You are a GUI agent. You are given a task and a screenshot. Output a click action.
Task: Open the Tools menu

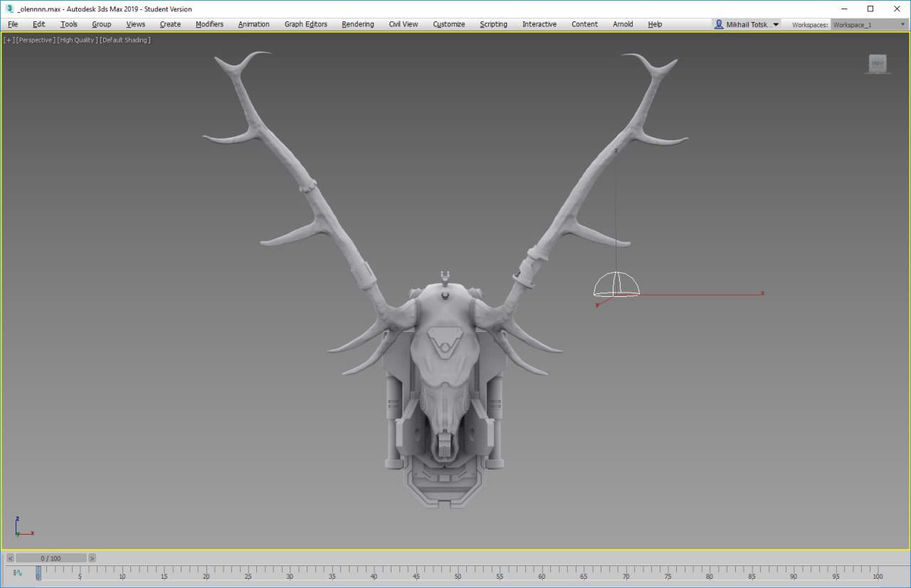point(69,24)
